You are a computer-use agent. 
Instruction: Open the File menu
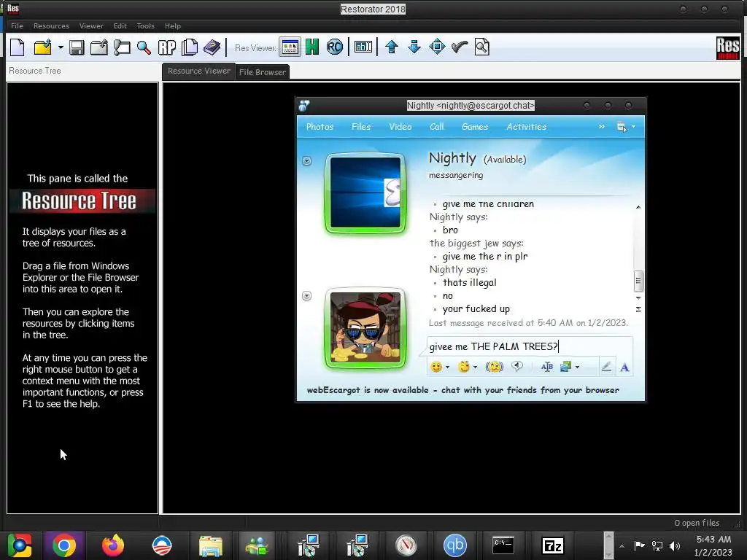coord(17,26)
